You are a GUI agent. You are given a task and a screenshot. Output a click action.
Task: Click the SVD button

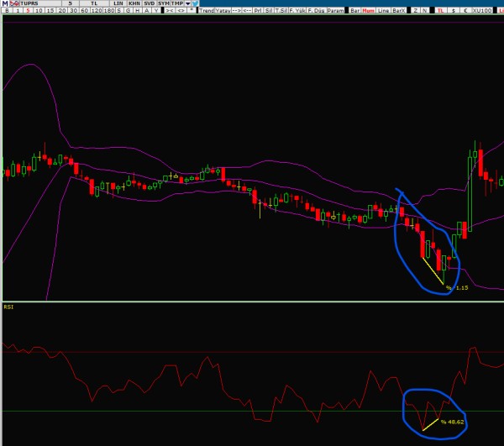click(x=150, y=3)
